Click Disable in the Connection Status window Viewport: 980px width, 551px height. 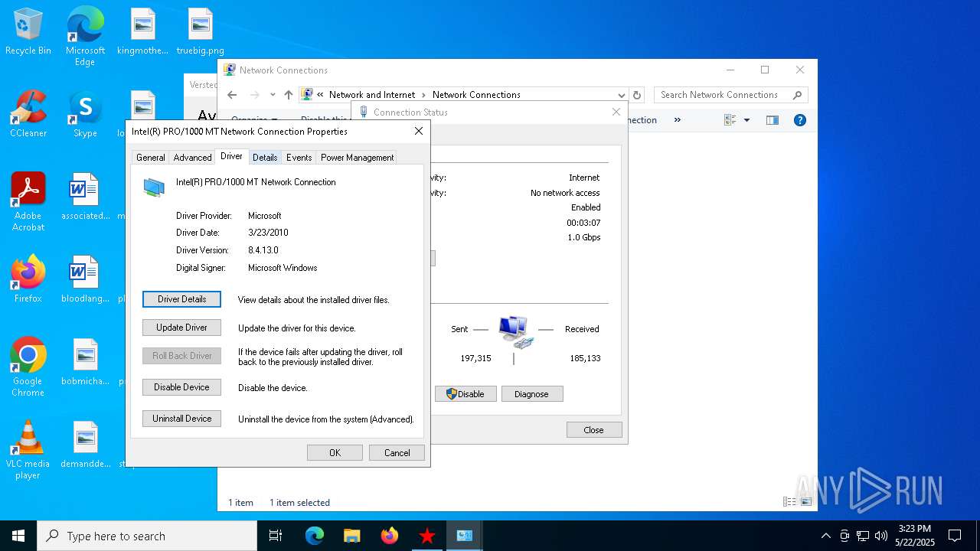pyautogui.click(x=465, y=394)
